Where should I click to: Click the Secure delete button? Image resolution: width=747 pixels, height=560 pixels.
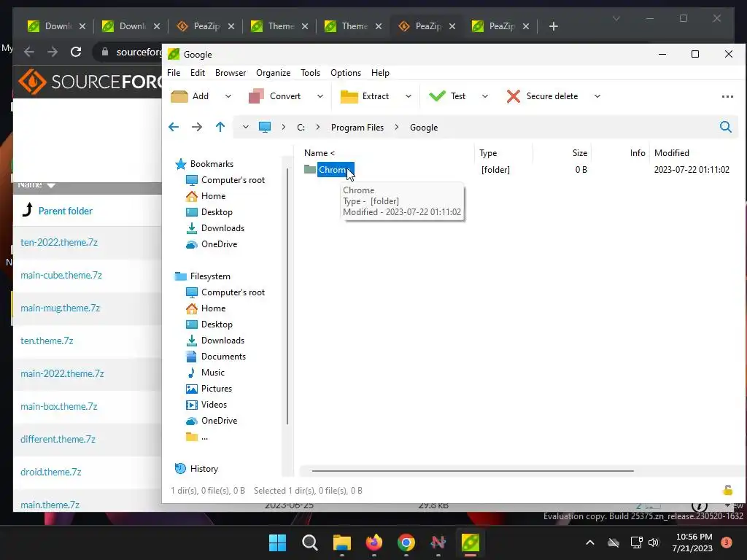click(542, 96)
